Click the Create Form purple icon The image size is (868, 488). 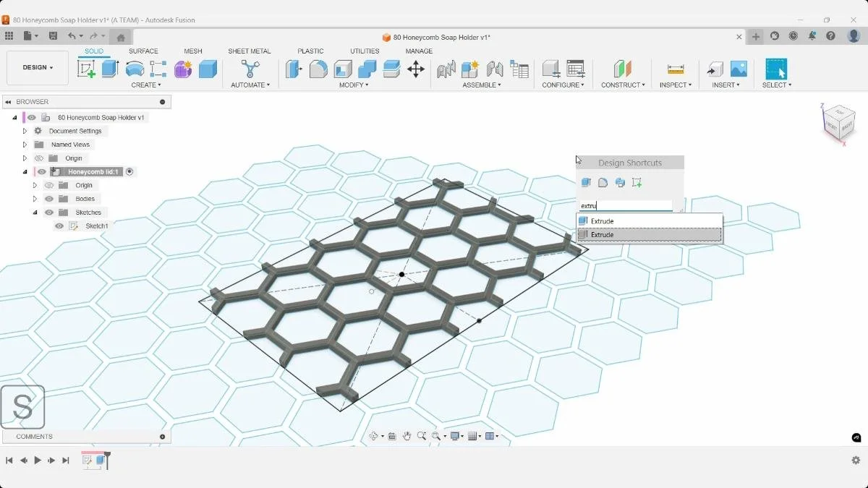click(183, 69)
